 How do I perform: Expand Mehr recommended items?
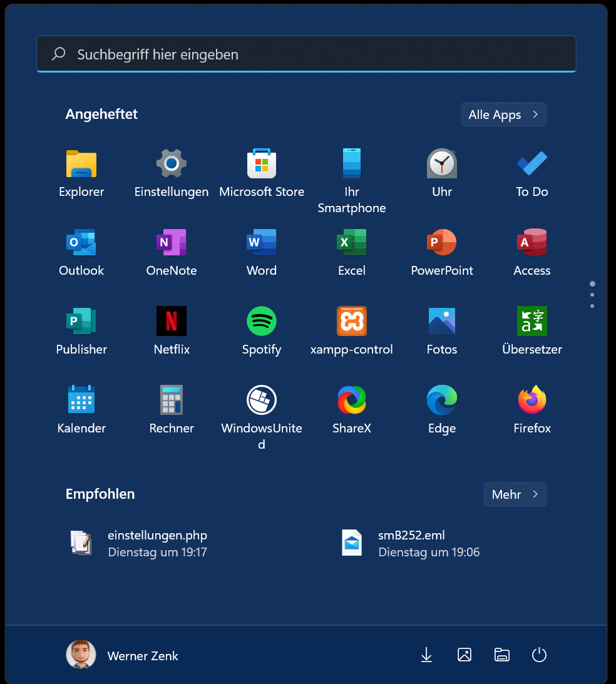(515, 494)
